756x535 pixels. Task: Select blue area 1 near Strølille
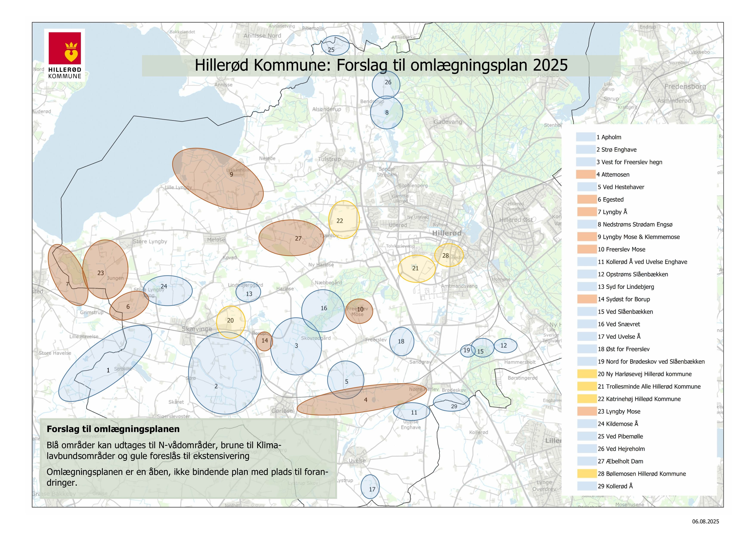tap(105, 363)
